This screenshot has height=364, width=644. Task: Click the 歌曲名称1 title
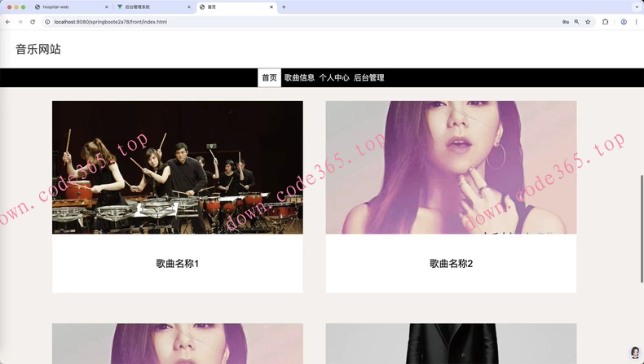tap(178, 264)
